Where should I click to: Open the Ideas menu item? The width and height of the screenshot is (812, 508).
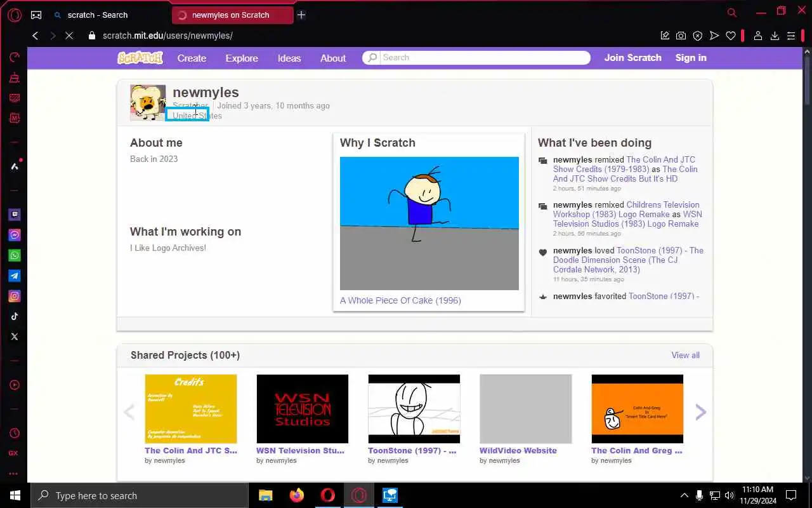289,58
